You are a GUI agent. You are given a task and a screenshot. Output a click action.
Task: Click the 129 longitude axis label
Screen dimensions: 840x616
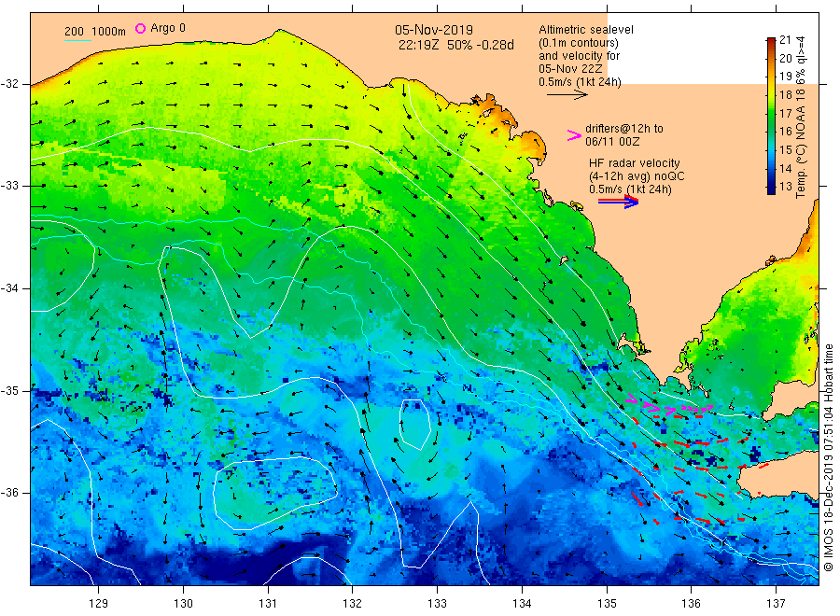[x=99, y=604]
